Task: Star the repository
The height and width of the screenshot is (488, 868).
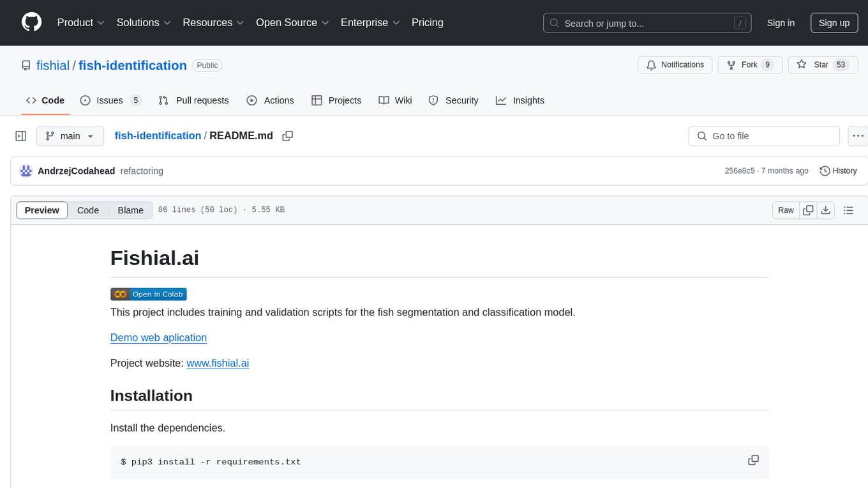Action: pos(823,65)
